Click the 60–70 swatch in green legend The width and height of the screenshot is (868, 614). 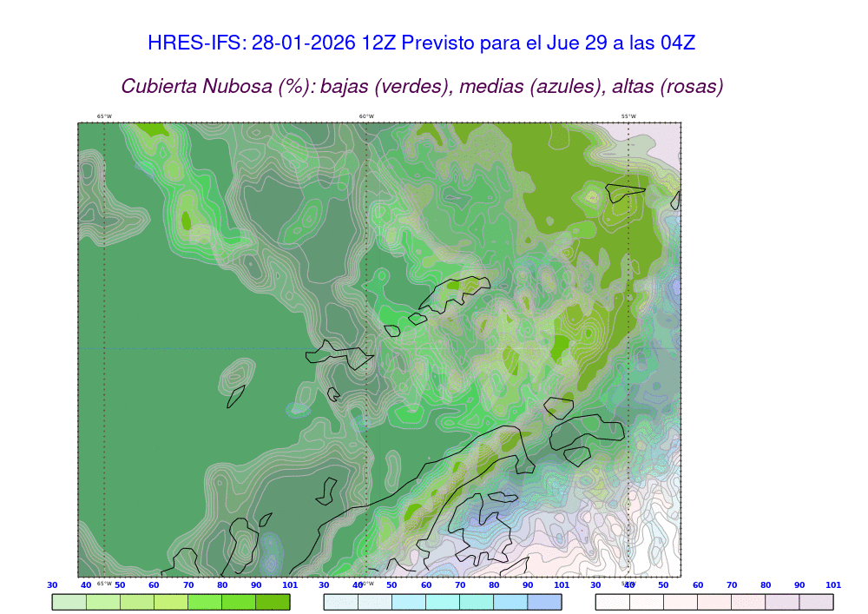tap(171, 602)
